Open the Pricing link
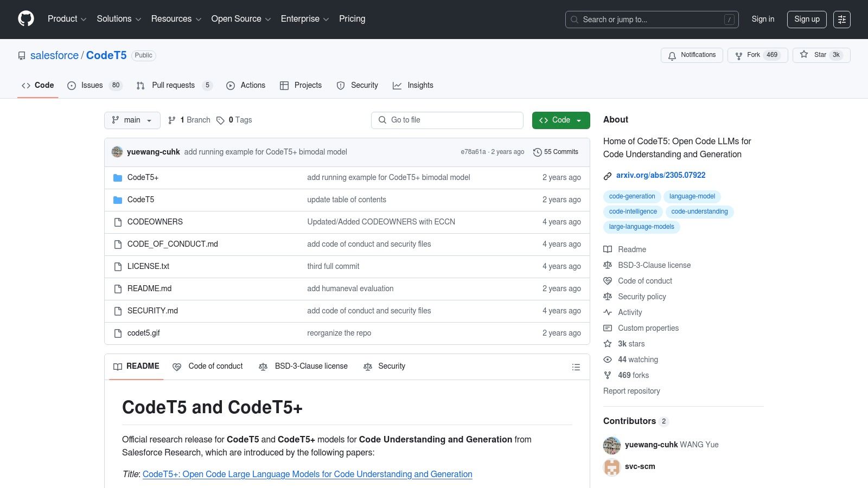The image size is (868, 488). pyautogui.click(x=352, y=19)
